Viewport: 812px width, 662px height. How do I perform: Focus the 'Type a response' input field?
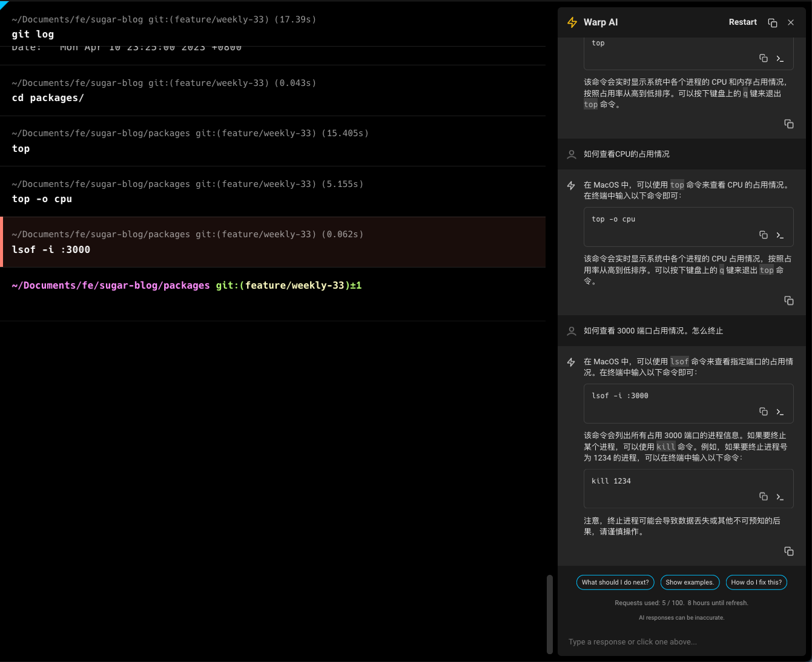point(681,641)
